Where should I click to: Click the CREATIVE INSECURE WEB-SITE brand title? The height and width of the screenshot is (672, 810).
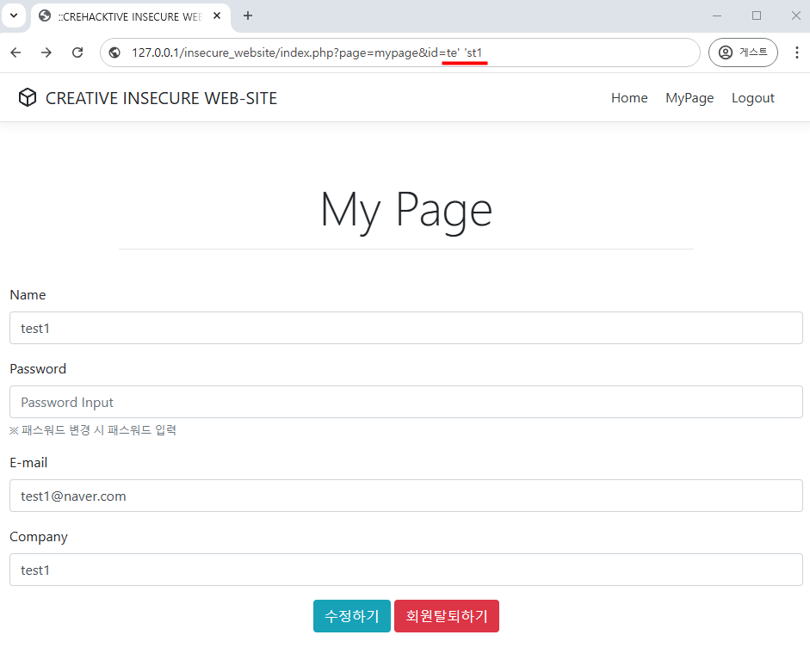tap(161, 98)
